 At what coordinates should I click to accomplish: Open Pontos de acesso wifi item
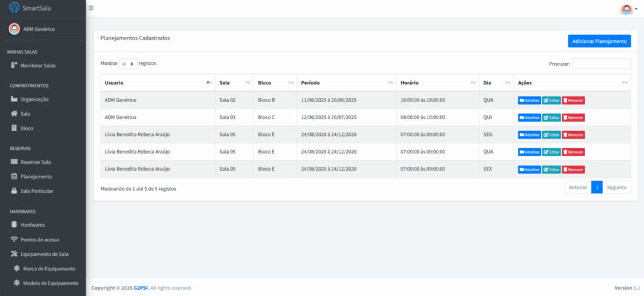40,239
